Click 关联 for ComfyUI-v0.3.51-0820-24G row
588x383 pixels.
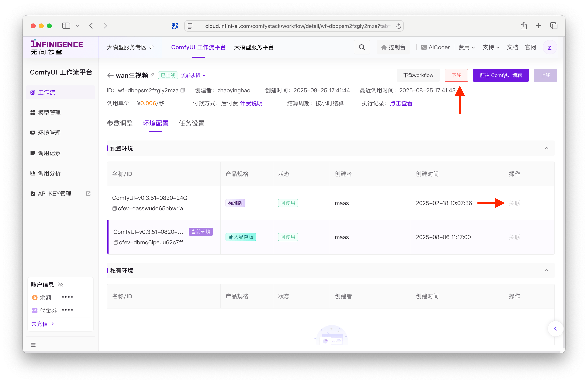point(514,203)
